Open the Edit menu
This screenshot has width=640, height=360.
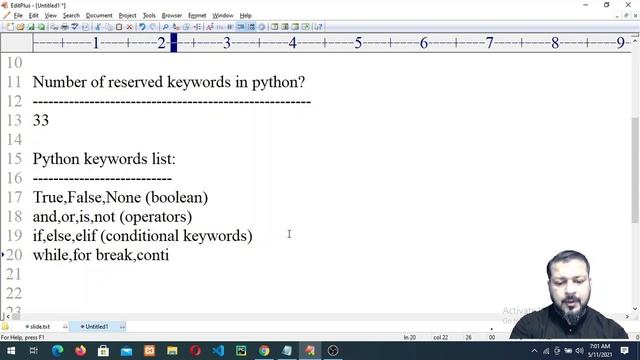(x=33, y=16)
